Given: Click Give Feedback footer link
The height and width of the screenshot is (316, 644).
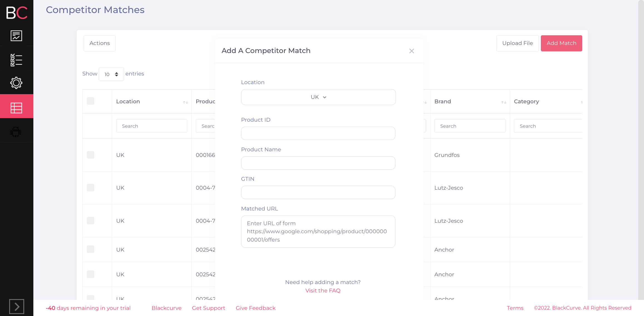Looking at the screenshot, I should (256, 308).
